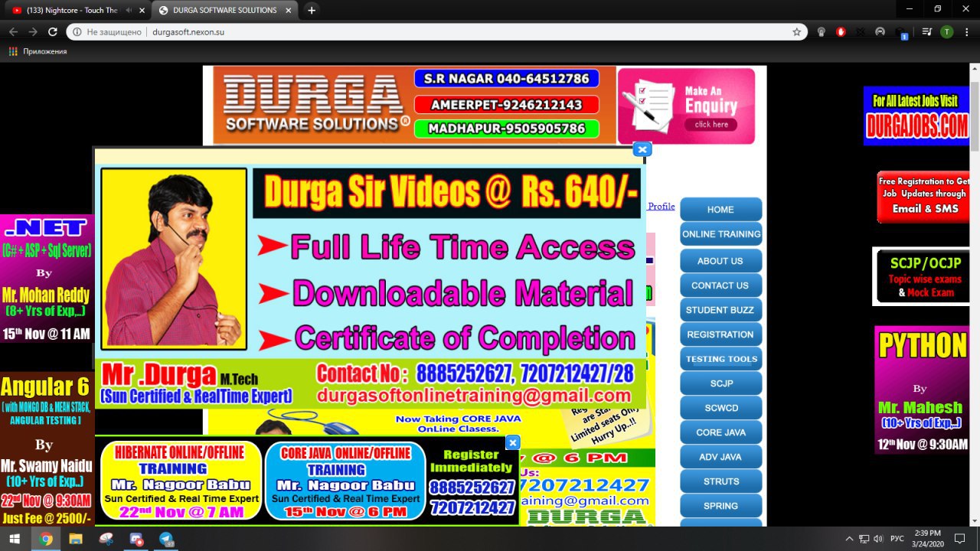Open the white cloud-shaped taskbar app icon
Image resolution: width=980 pixels, height=551 pixels.
coord(106,539)
